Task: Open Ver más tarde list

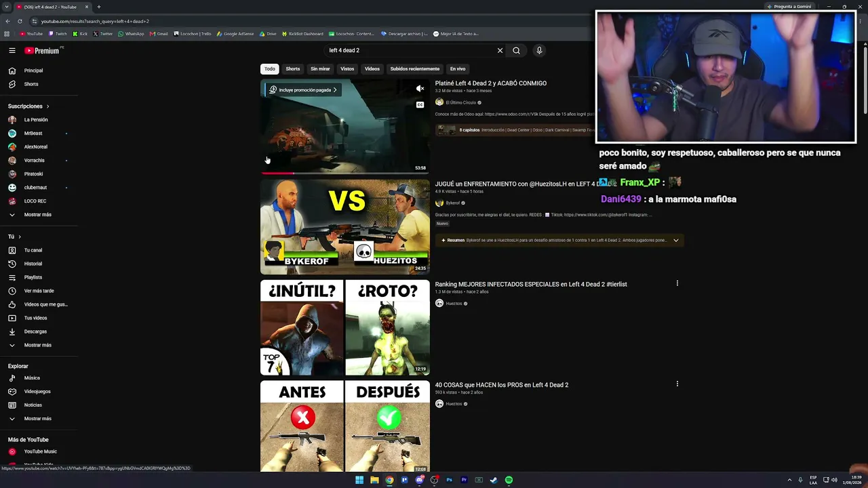Action: (39, 291)
